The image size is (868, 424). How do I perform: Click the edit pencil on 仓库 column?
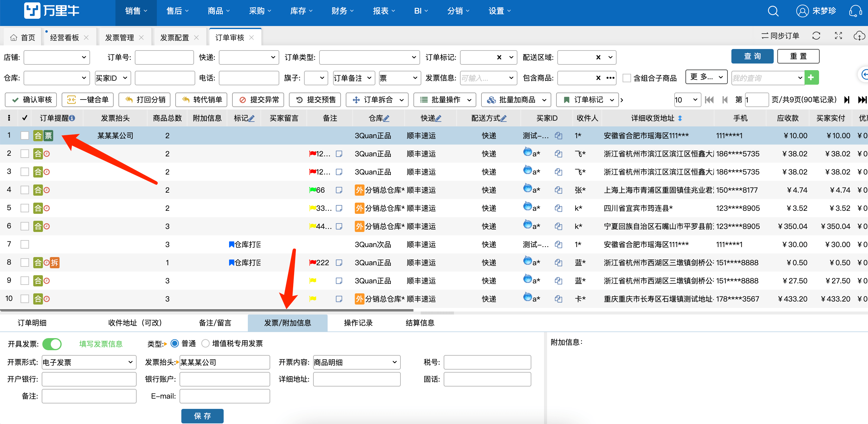pyautogui.click(x=386, y=118)
